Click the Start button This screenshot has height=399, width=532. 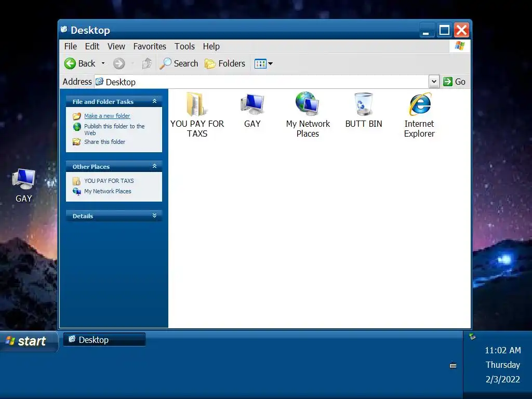(x=29, y=341)
